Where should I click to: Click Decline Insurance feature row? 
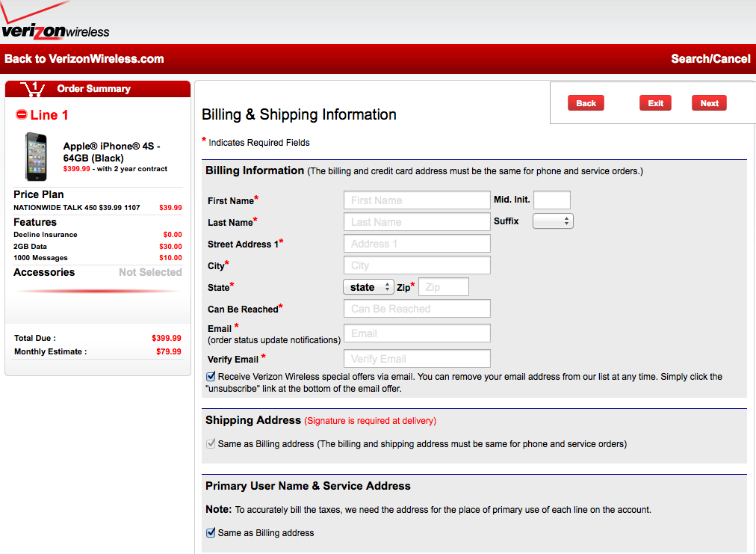(x=98, y=235)
